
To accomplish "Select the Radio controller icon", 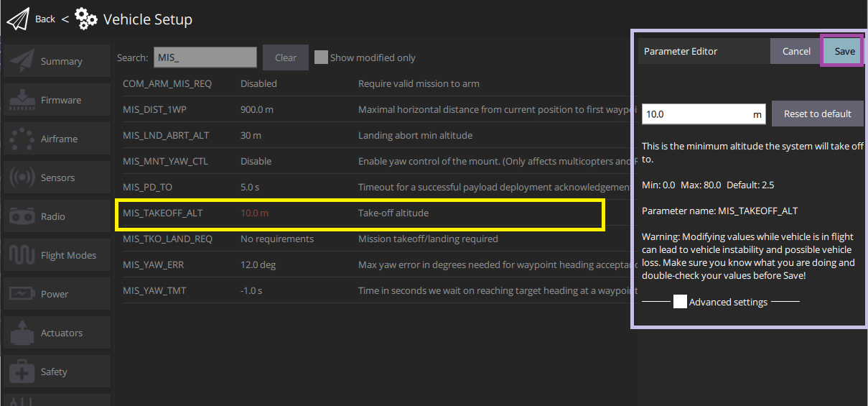I will 22,217.
